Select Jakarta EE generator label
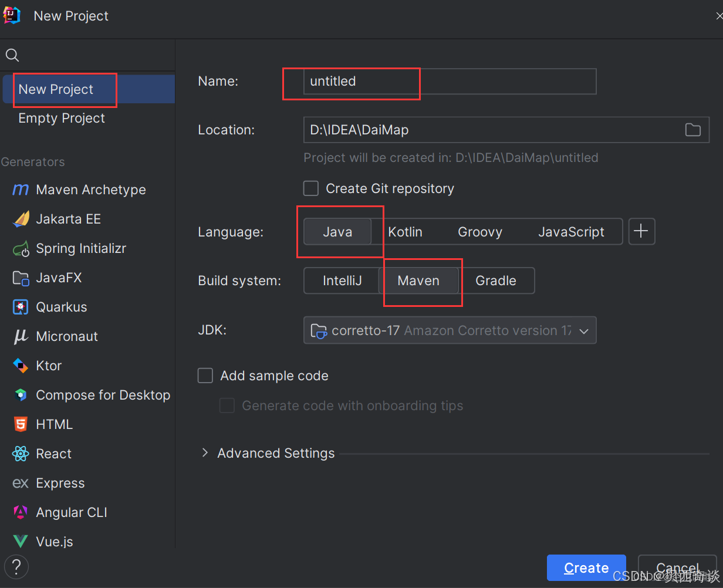 tap(69, 219)
